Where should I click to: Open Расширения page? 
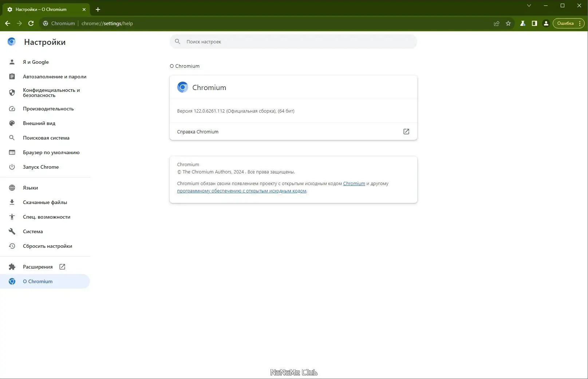[x=45, y=267]
